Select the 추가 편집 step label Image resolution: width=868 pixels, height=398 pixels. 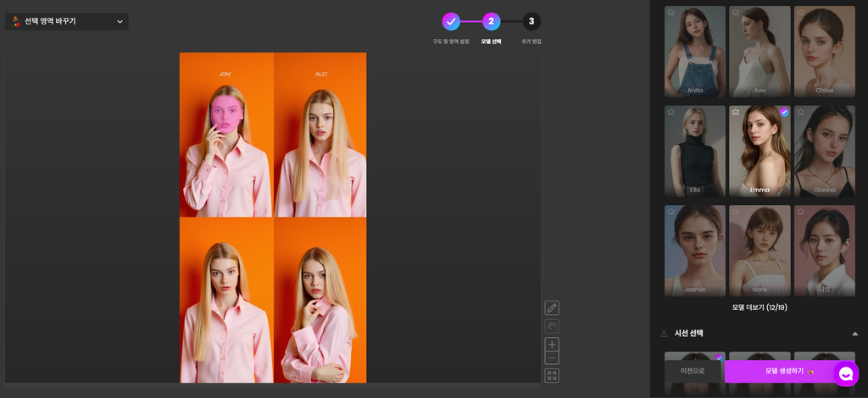pyautogui.click(x=531, y=41)
